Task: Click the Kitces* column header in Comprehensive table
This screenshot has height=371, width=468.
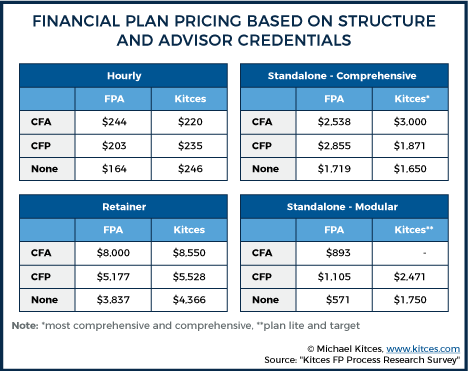Action: pos(412,99)
